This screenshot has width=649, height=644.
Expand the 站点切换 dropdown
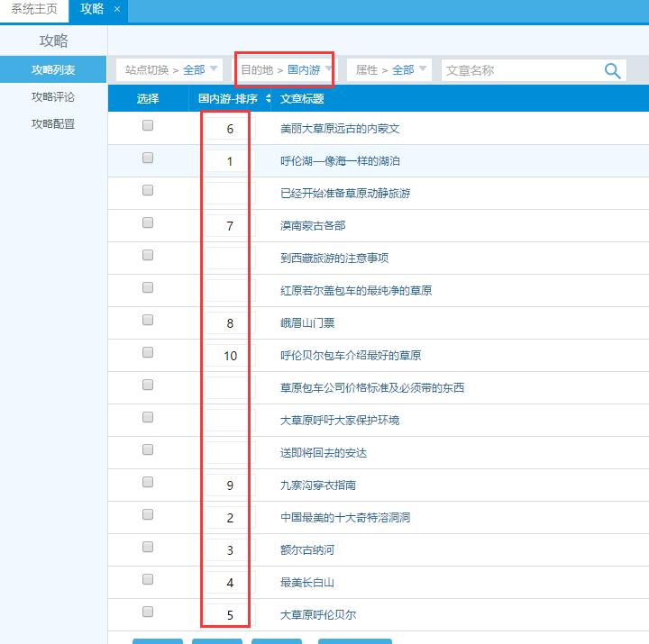coord(169,70)
